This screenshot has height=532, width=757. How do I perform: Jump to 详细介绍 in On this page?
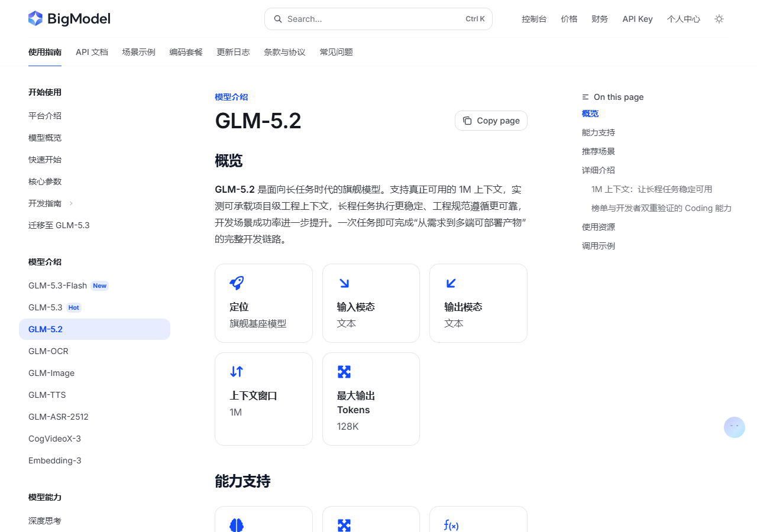(x=599, y=170)
